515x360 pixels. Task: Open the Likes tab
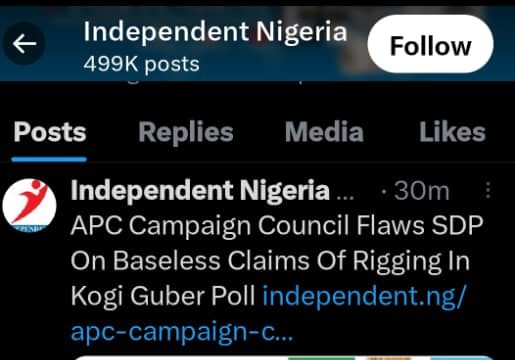click(452, 132)
